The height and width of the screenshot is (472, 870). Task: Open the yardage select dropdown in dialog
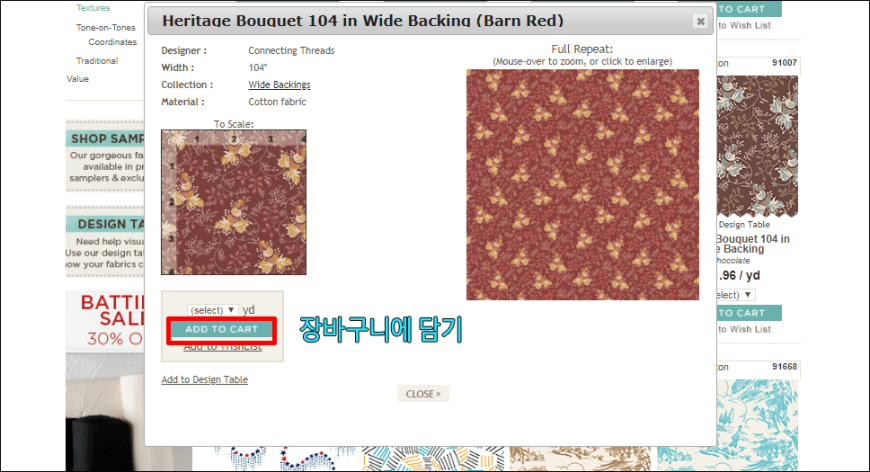213,310
